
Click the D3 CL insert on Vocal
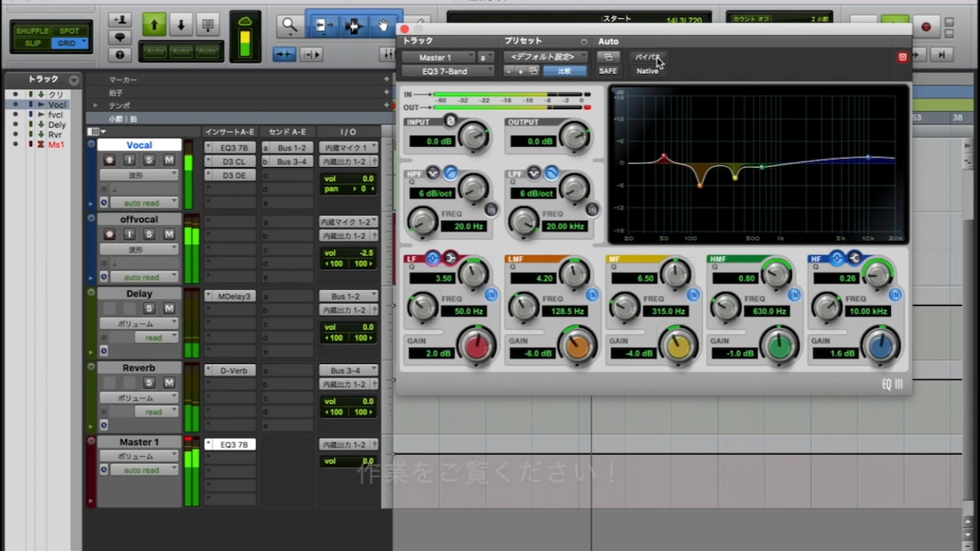pyautogui.click(x=230, y=161)
